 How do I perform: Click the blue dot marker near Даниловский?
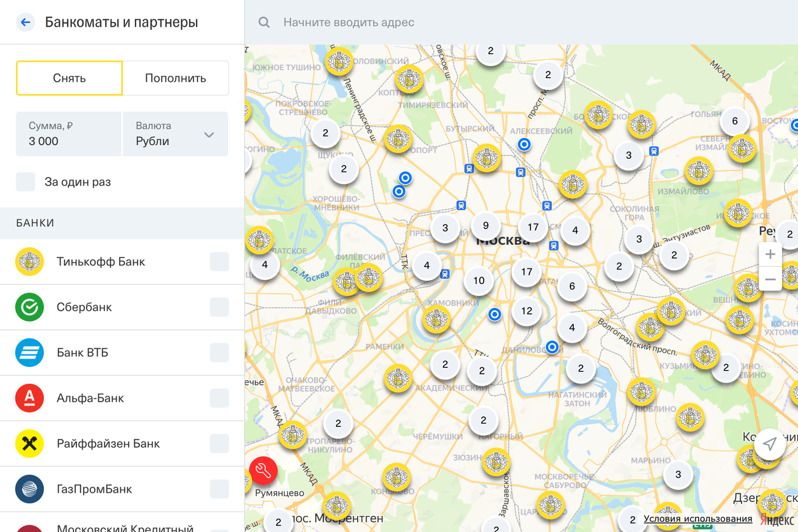pyautogui.click(x=552, y=346)
